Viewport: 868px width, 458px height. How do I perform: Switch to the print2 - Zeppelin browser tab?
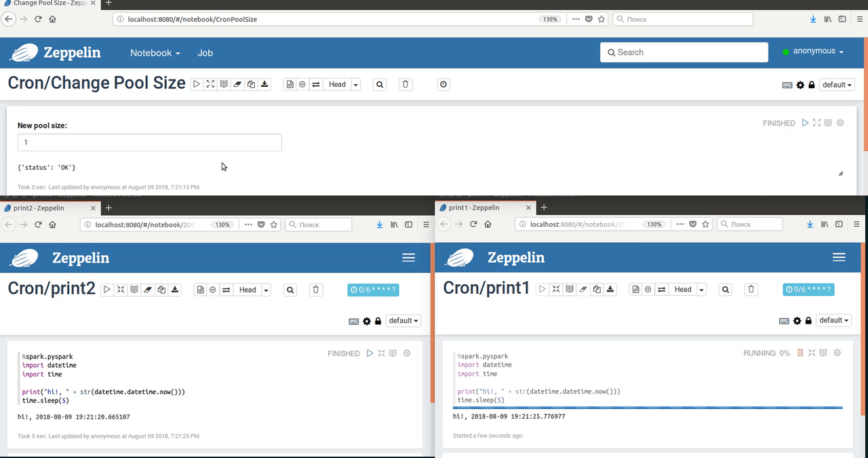pyautogui.click(x=49, y=208)
